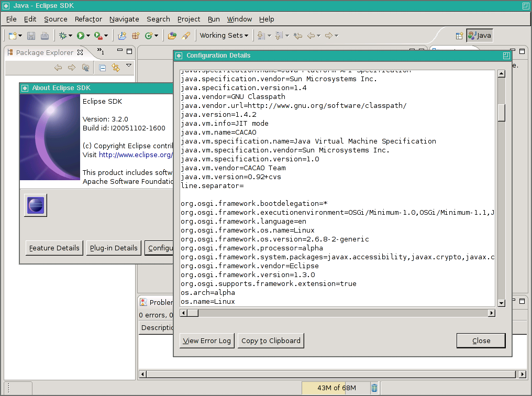Open the Search menu
This screenshot has height=396, width=532.
tap(158, 19)
